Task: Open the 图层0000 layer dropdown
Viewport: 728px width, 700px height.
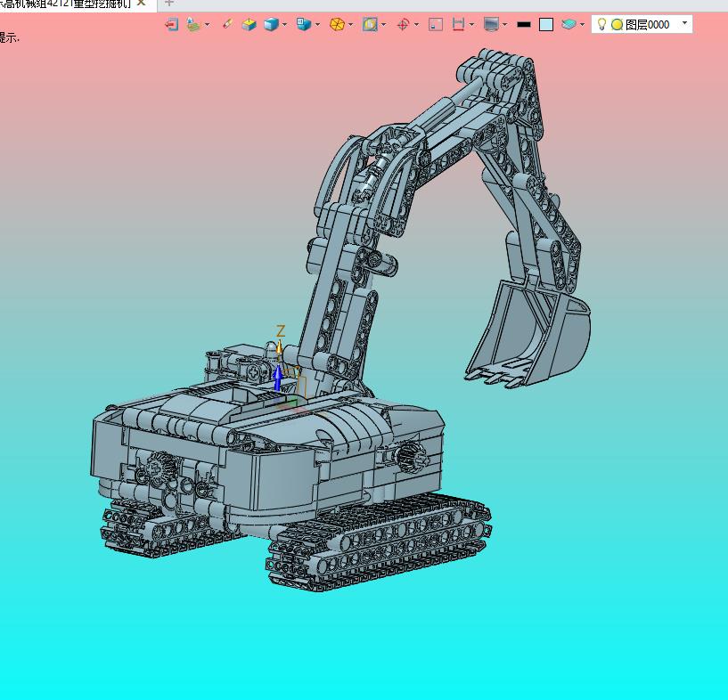Action: (x=684, y=24)
